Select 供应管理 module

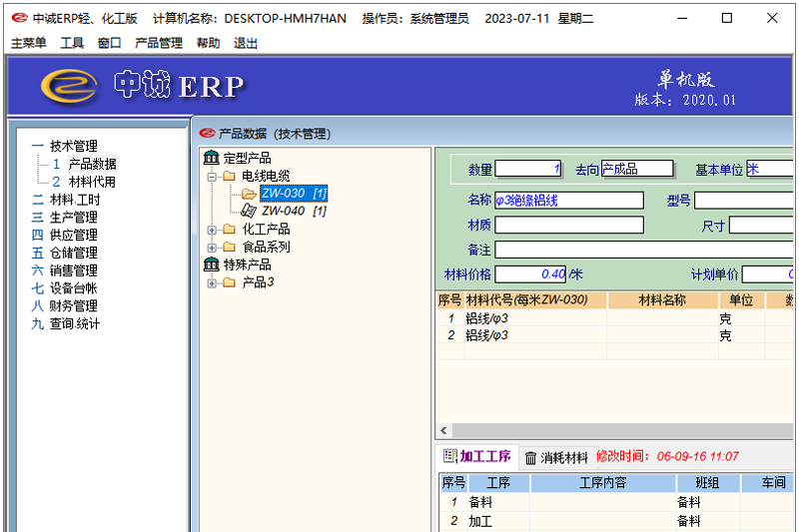click(73, 236)
